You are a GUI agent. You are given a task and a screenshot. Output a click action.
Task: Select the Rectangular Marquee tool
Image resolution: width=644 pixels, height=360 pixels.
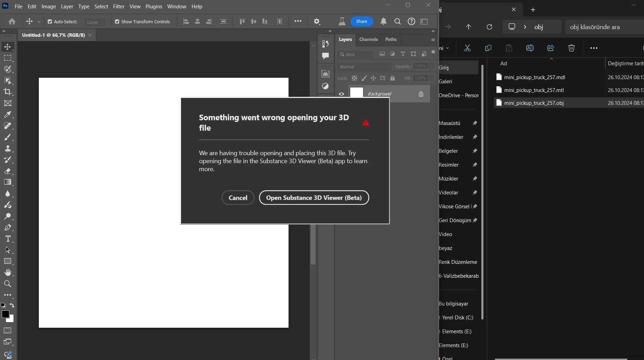coord(8,58)
